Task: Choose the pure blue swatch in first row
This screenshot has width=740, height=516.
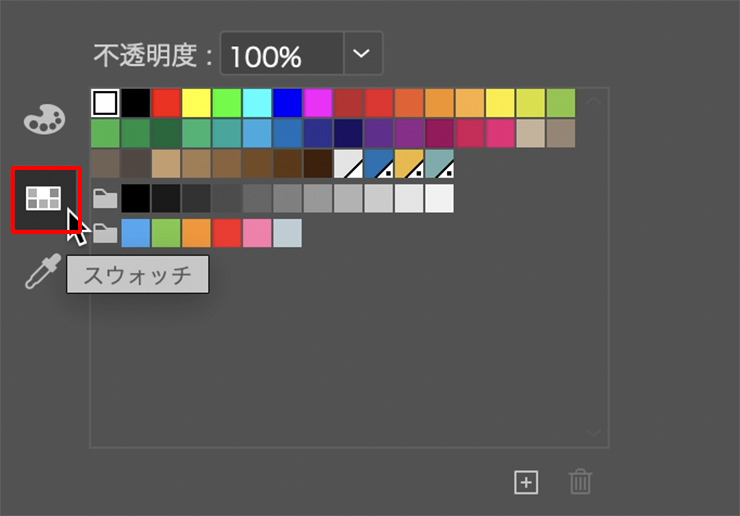Action: click(x=287, y=103)
